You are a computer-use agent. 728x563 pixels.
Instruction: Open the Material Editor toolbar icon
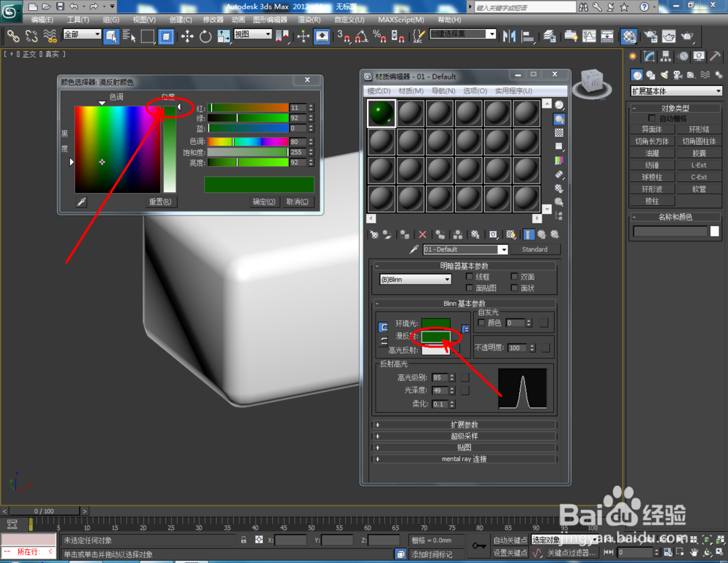(629, 36)
